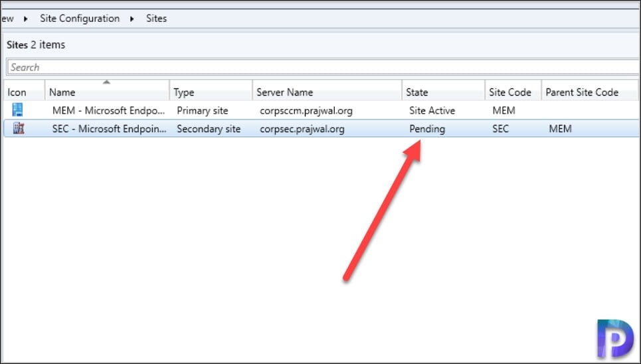Select the SEC - Microsoft Endpoin... site name

pos(110,129)
